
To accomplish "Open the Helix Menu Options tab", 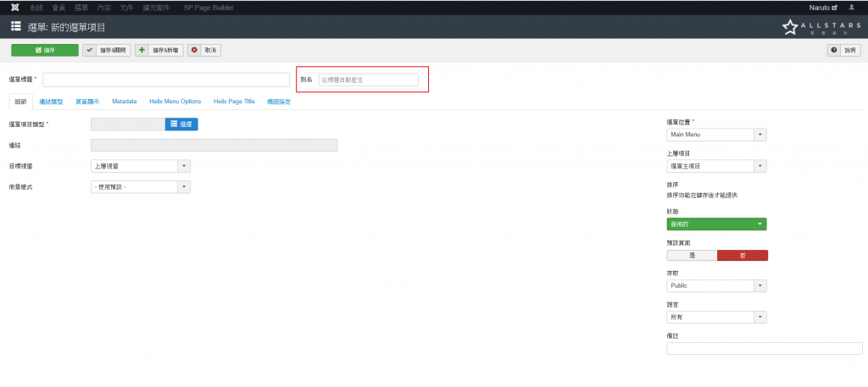I will pos(175,102).
